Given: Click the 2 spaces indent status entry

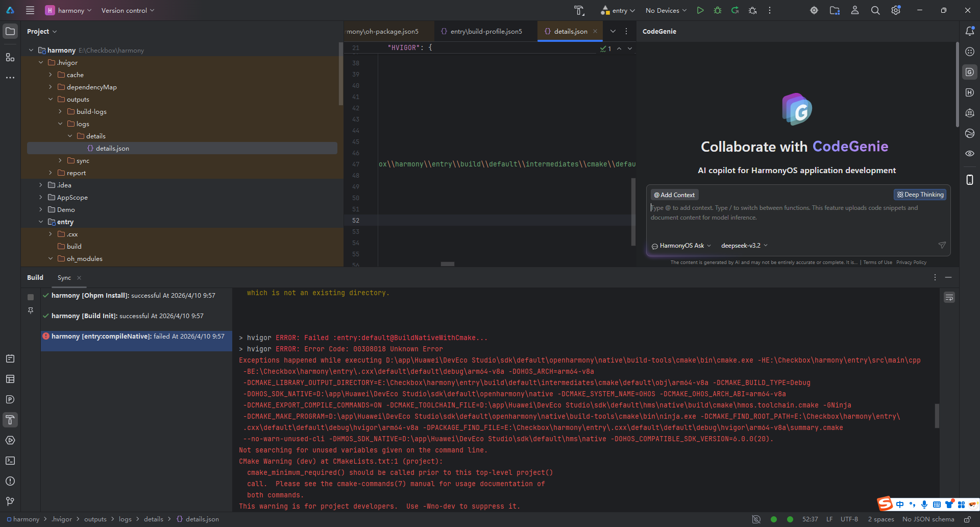Looking at the screenshot, I should pos(881,519).
